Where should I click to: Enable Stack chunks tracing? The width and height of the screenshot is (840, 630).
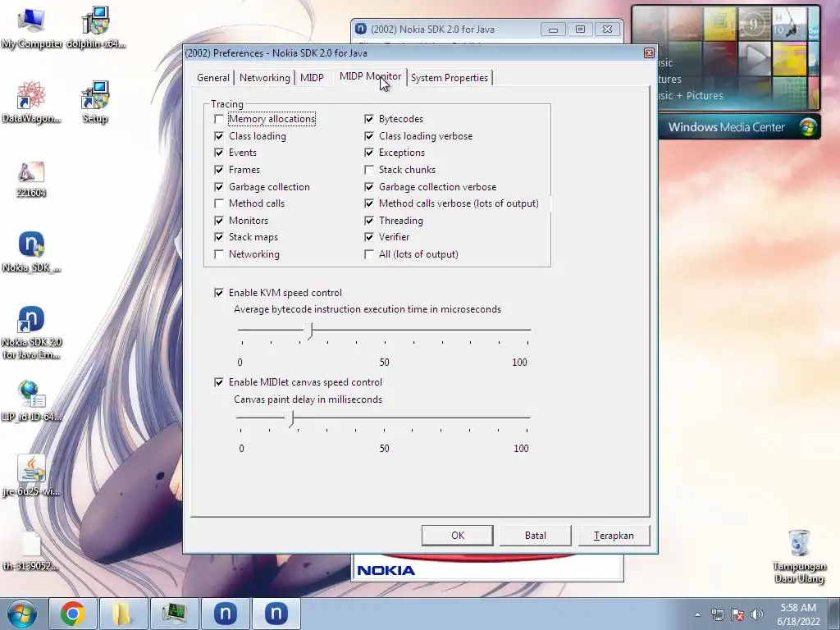point(368,170)
